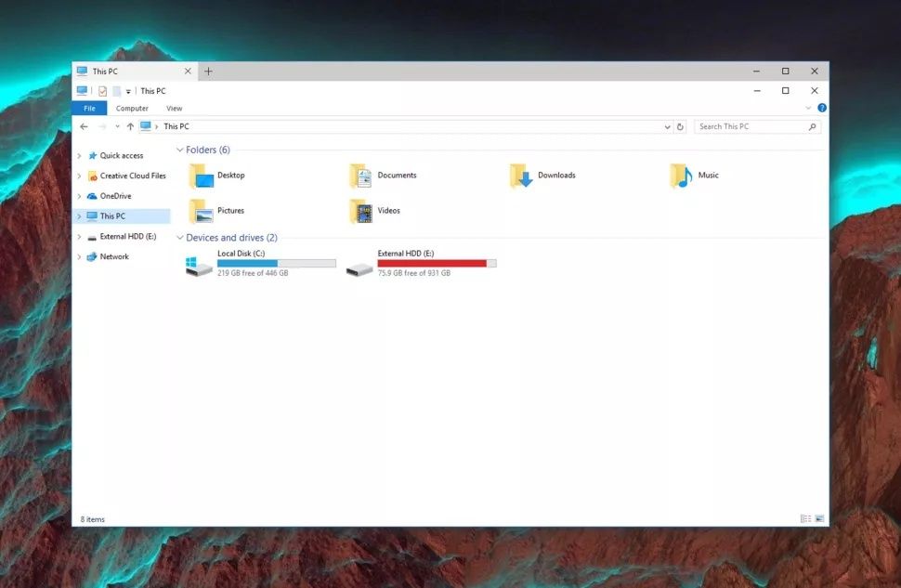Click the PC icon in quick access toolbar

[x=82, y=90]
